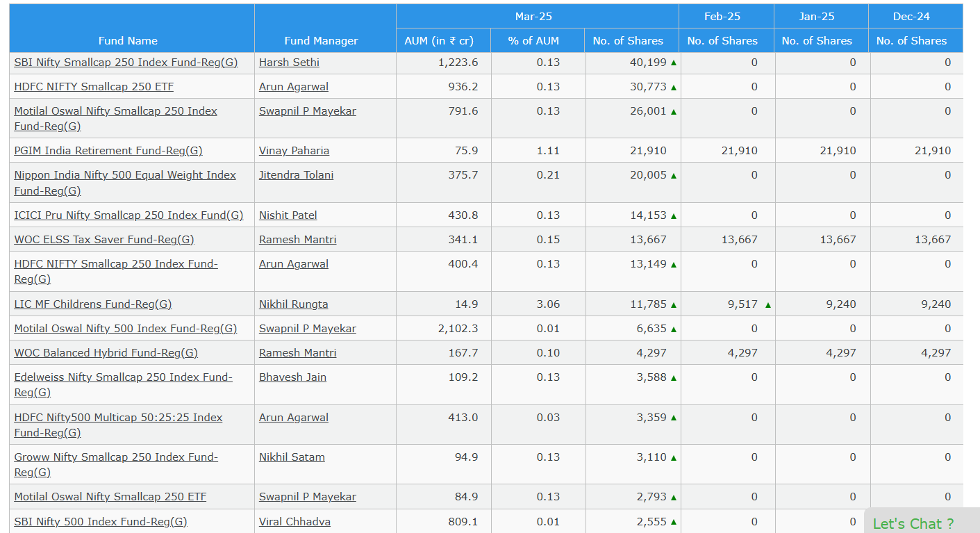Select AUM value 2,102.3
The image size is (980, 533).
[458, 329]
